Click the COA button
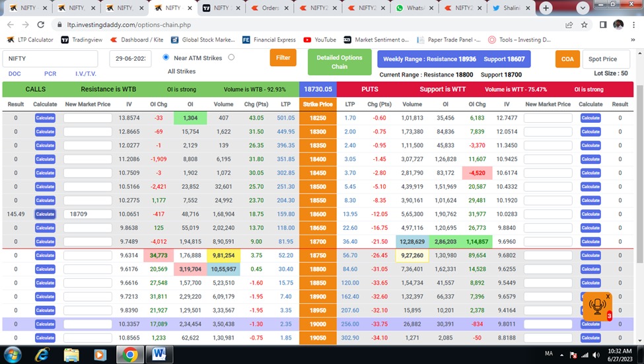 coord(567,59)
